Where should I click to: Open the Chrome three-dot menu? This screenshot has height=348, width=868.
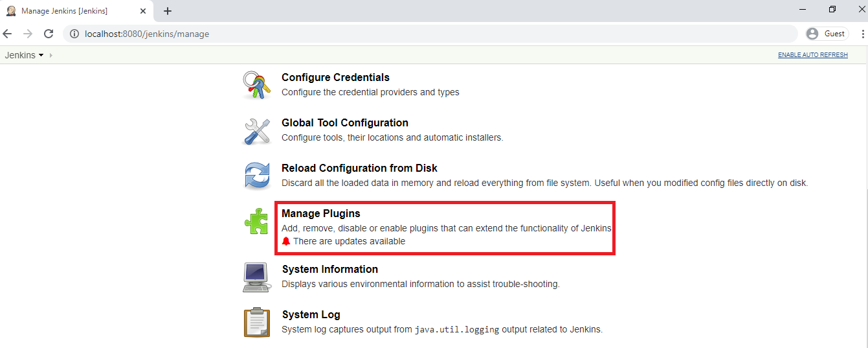(x=862, y=34)
